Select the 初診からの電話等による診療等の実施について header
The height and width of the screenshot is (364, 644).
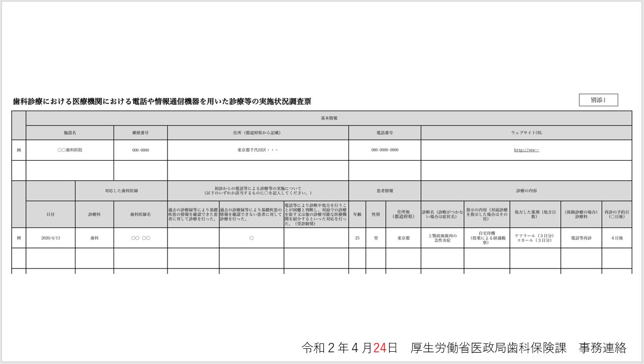[x=258, y=191]
